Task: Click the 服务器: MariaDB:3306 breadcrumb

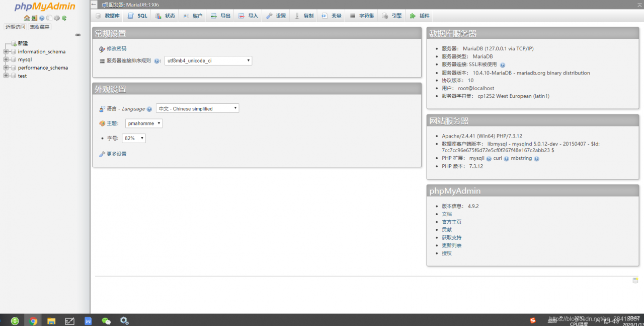Action: click(134, 5)
